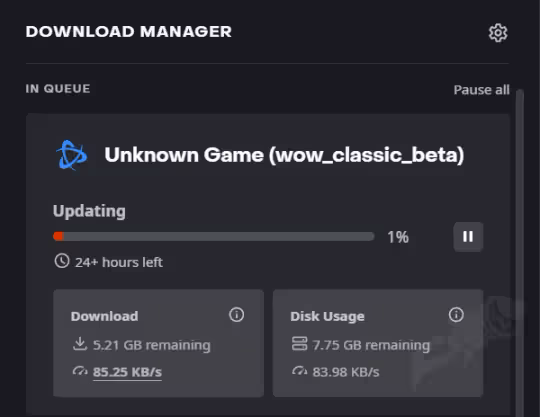
Task: Click the Download stats card
Action: tap(158, 343)
